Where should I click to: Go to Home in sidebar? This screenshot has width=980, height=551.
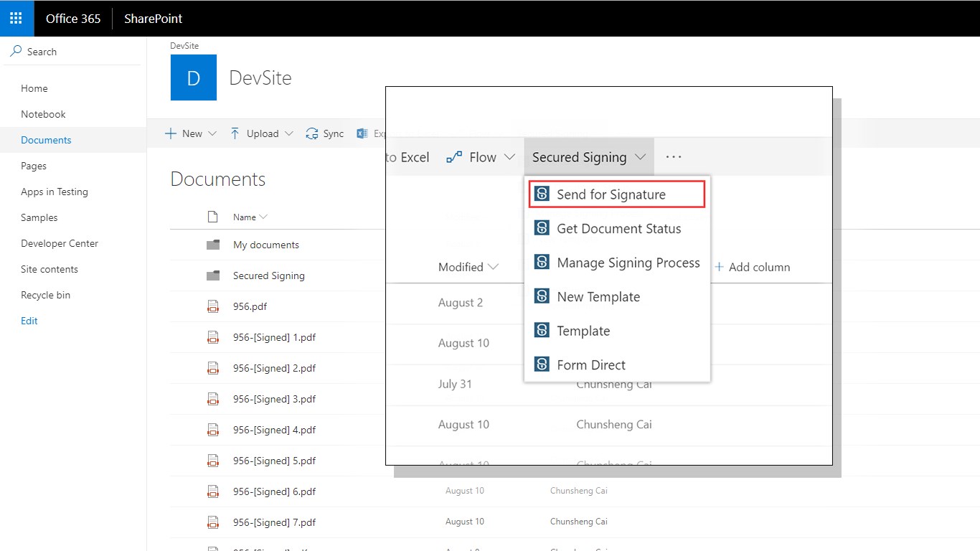tap(34, 88)
